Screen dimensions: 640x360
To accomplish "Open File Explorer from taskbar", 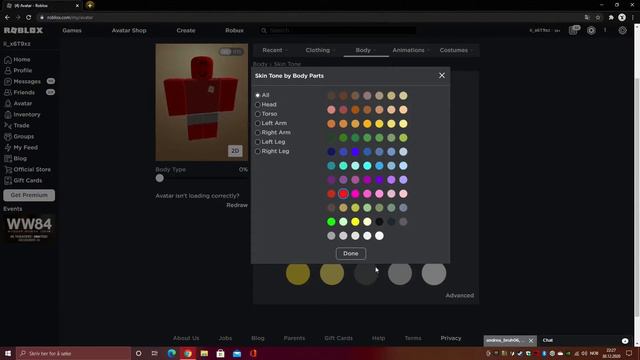I will coord(204,353).
